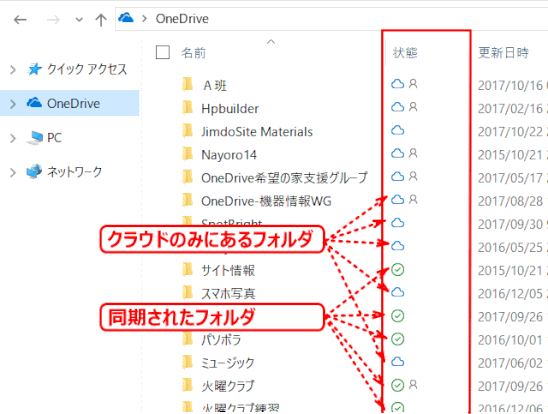The image size is (548, 414).
Task: Click green synced checkmark for サイト情報
Action: point(397,269)
